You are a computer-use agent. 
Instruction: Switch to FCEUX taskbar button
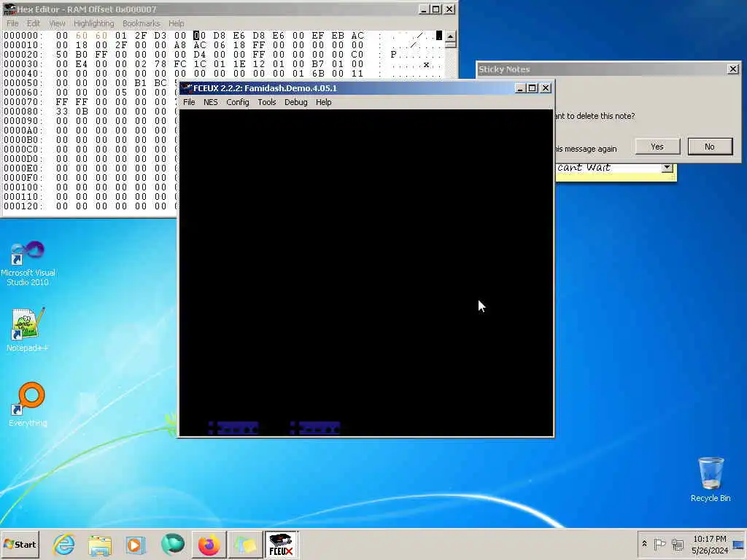[281, 544]
